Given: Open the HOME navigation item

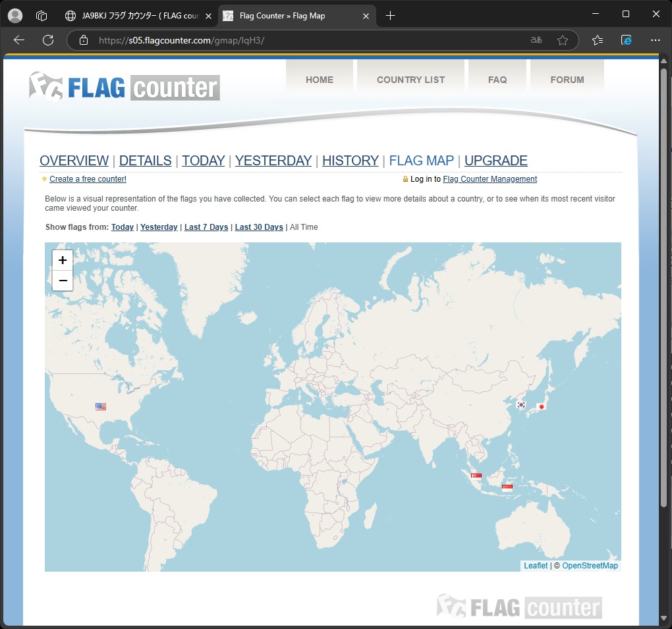Looking at the screenshot, I should pos(320,80).
